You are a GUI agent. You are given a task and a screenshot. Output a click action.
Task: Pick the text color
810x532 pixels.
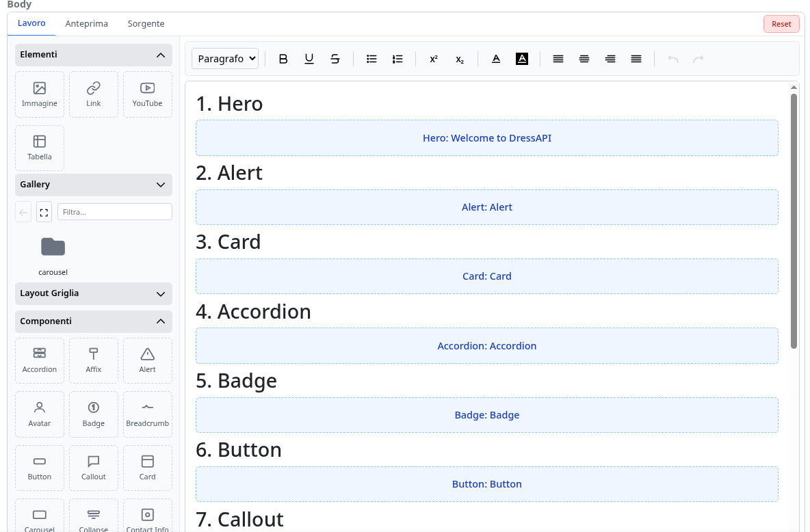click(x=496, y=59)
